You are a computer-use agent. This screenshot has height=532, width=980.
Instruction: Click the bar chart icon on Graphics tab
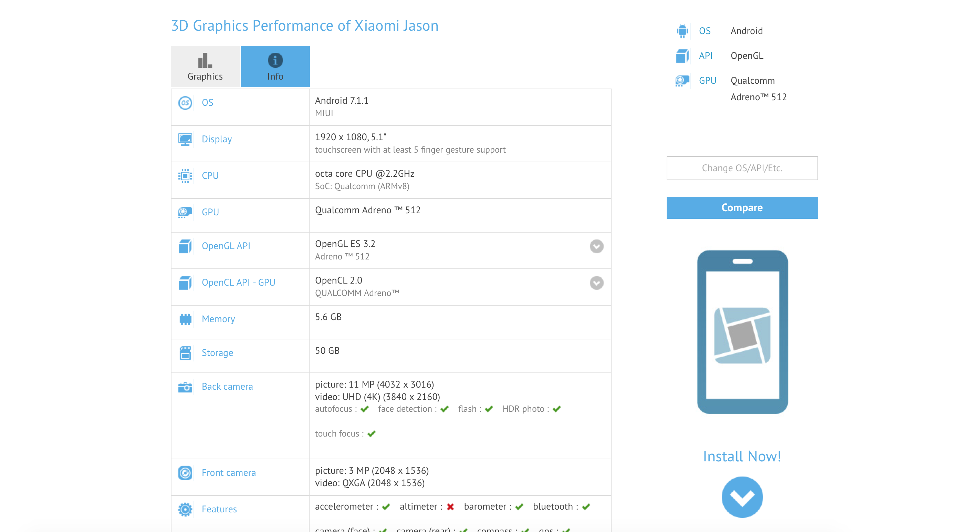[x=205, y=60]
